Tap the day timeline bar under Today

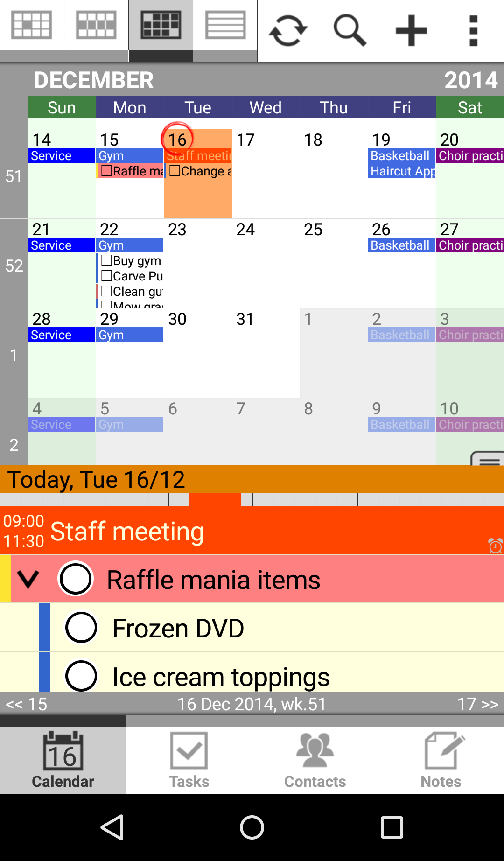pyautogui.click(x=252, y=500)
